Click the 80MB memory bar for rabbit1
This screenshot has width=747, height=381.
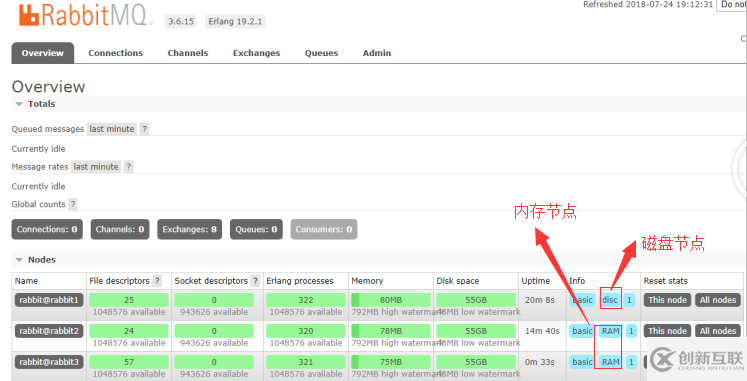pos(391,300)
